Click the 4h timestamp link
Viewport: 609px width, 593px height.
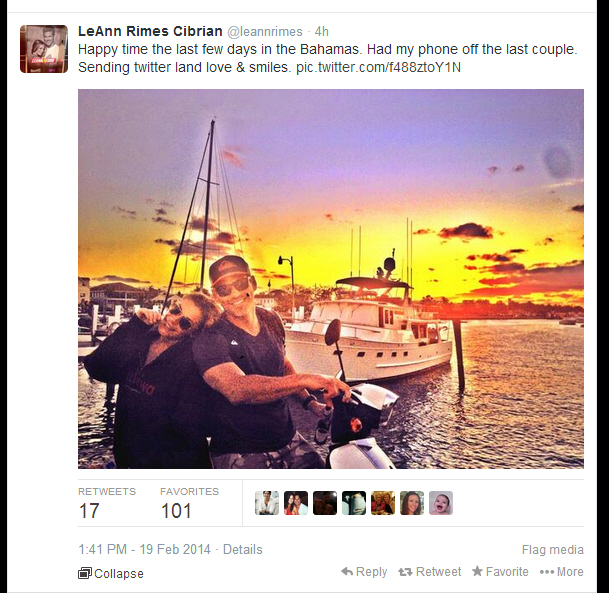point(322,31)
